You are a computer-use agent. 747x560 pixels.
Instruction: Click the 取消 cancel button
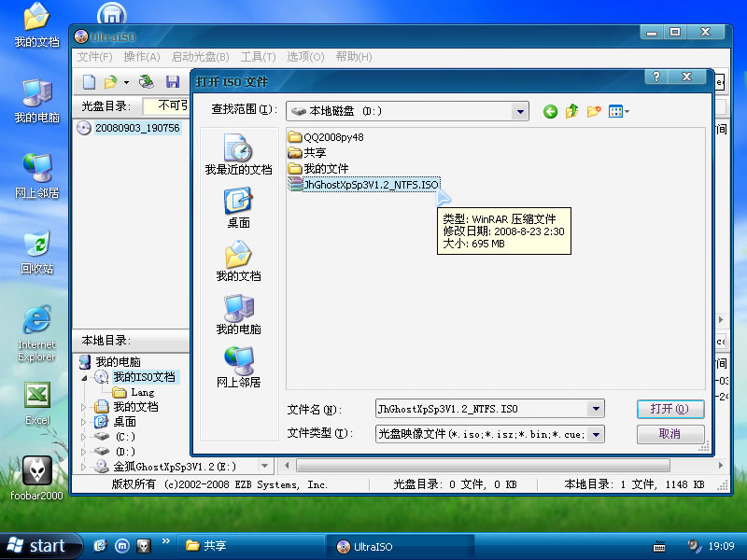(x=670, y=434)
